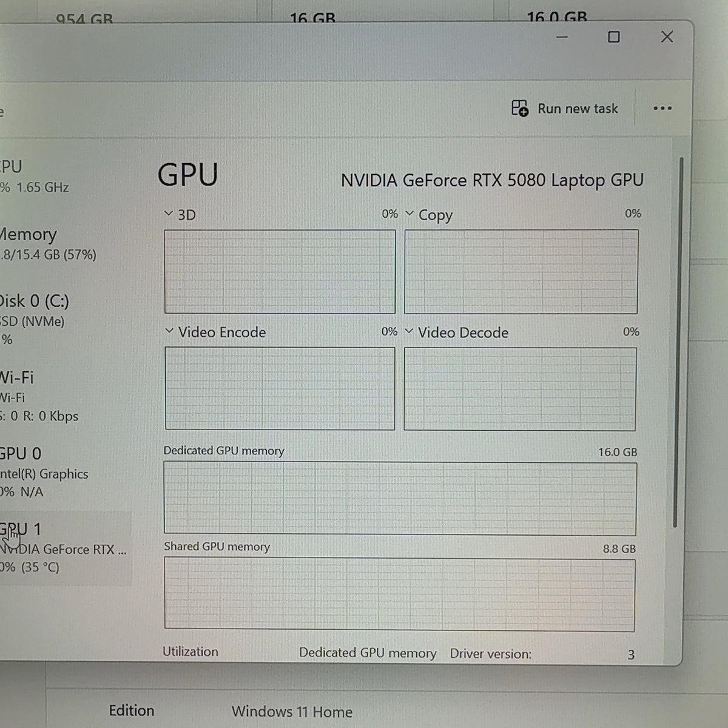Click the Video Encode graph

280,389
